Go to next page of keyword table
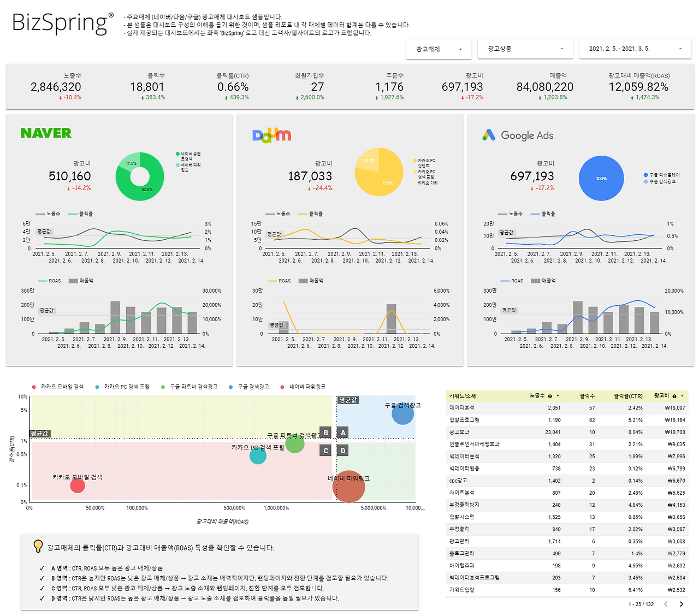 click(681, 604)
